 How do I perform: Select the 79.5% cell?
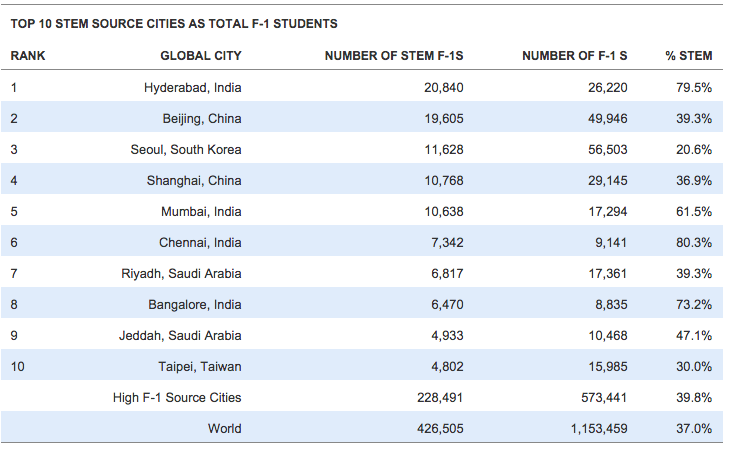(694, 88)
